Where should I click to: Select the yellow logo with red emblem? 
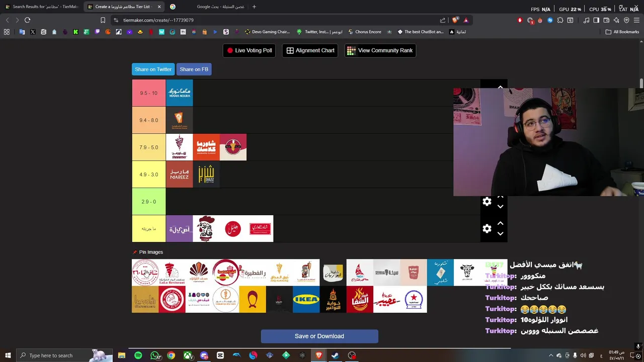pyautogui.click(x=253, y=300)
